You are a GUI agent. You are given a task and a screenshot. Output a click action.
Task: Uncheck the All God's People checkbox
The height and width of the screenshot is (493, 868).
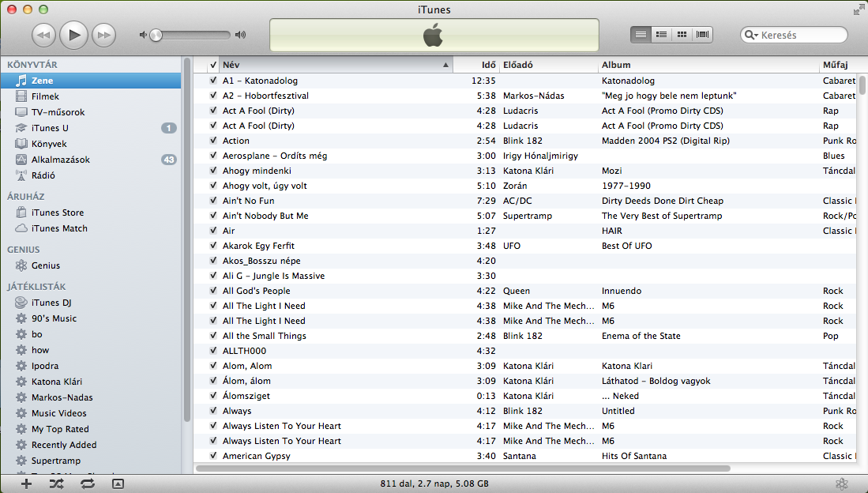(x=213, y=291)
